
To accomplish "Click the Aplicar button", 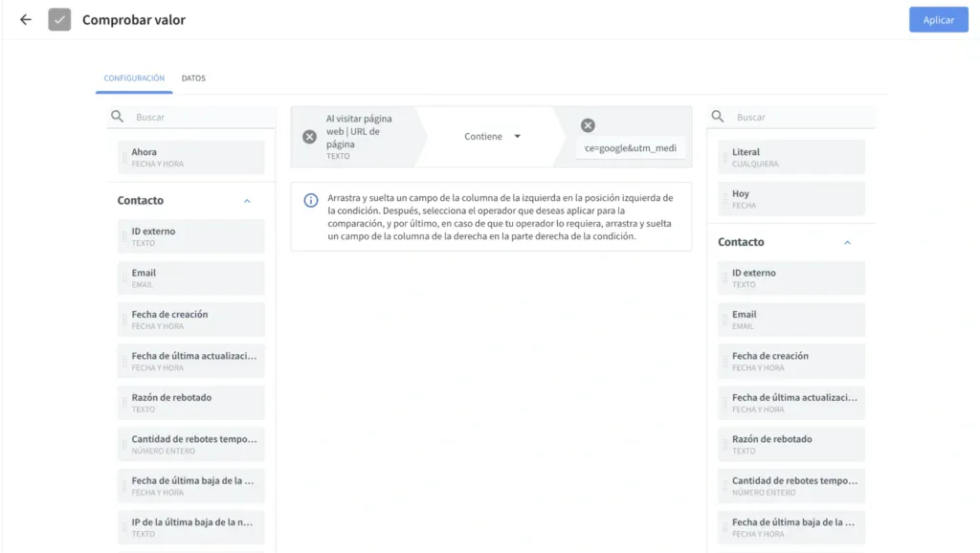I will (938, 20).
